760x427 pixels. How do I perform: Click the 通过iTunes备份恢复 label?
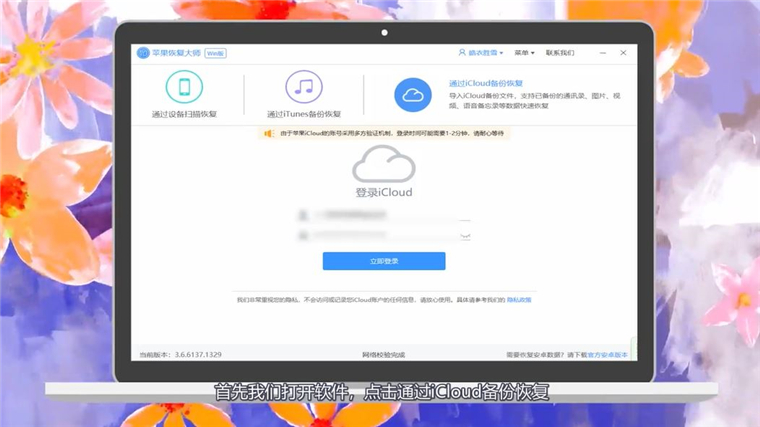click(x=304, y=114)
